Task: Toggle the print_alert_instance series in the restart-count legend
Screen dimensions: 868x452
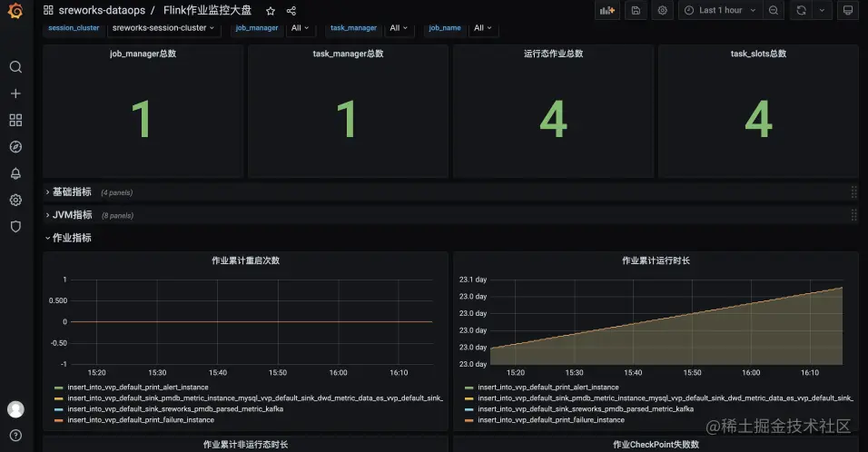Action: pos(138,388)
